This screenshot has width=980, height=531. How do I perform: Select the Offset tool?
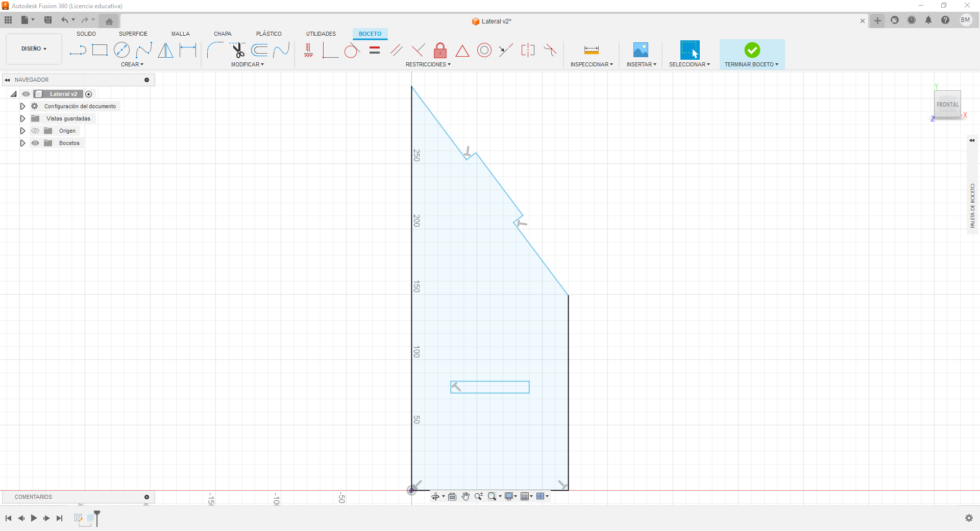pos(259,50)
